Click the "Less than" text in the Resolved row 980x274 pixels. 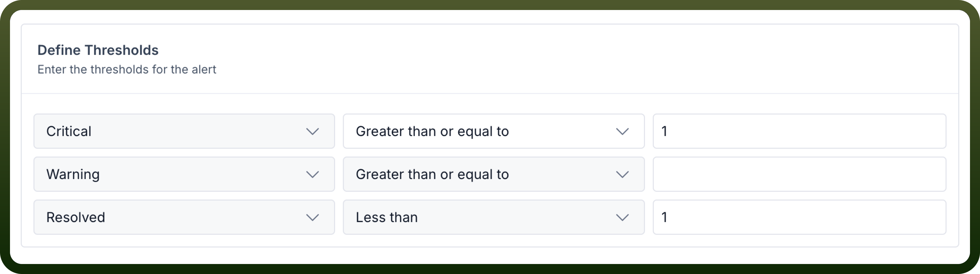coord(386,217)
